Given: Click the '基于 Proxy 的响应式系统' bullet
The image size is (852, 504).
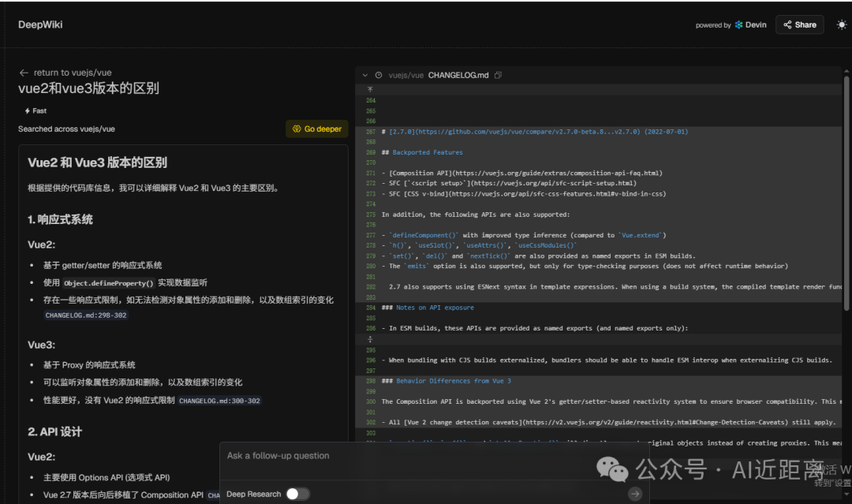Looking at the screenshot, I should tap(89, 365).
